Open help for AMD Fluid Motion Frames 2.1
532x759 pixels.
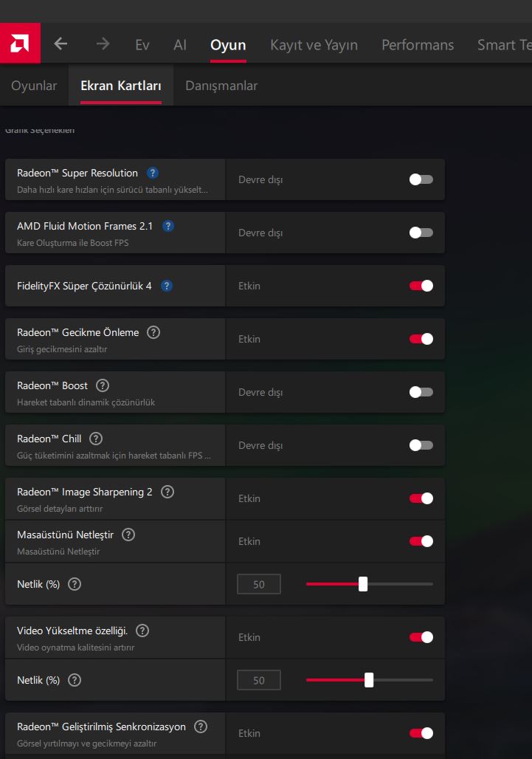[x=167, y=226]
